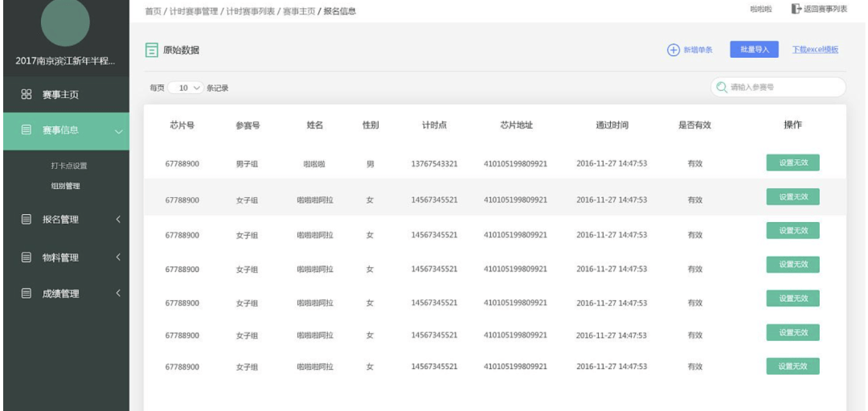
Task: Expand the 成绩管理 submenu arrow
Action: tap(119, 294)
